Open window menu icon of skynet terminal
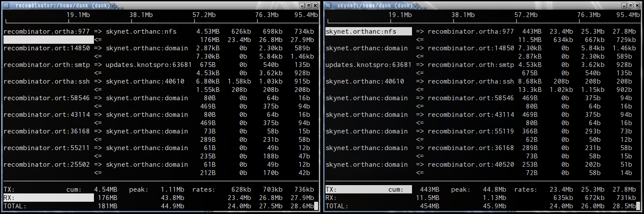The width and height of the screenshot is (644, 214). click(x=329, y=5)
